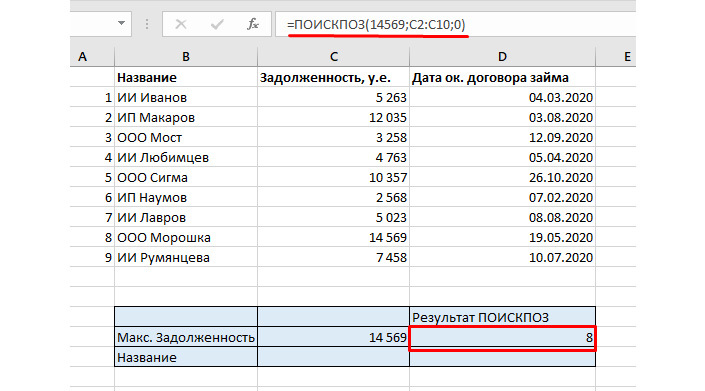Select the Название header cell

[x=186, y=77]
